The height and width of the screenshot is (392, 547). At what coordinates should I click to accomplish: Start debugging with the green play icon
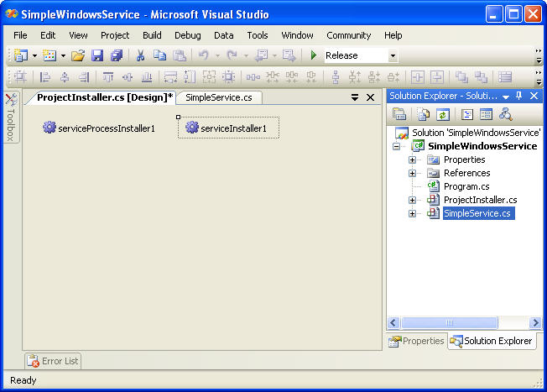(x=313, y=55)
